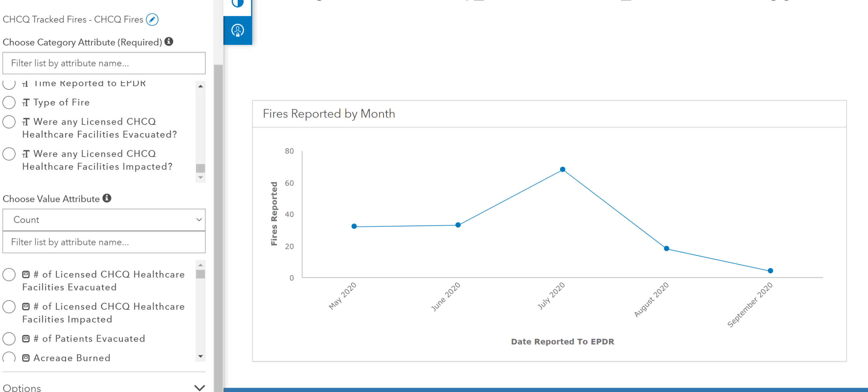Viewport: 868px width, 392px height.
Task: Click the July 2020 peak data point
Action: pos(562,169)
